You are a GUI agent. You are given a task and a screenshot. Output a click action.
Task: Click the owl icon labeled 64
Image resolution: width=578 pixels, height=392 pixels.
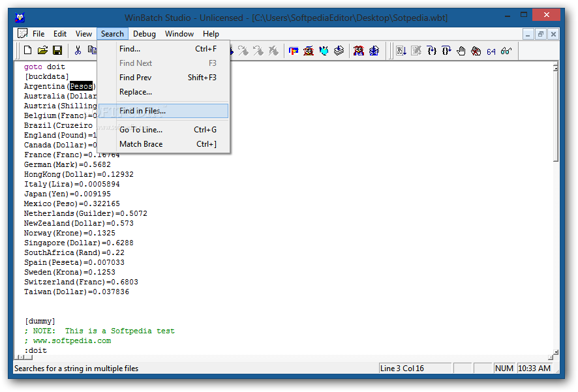(359, 51)
